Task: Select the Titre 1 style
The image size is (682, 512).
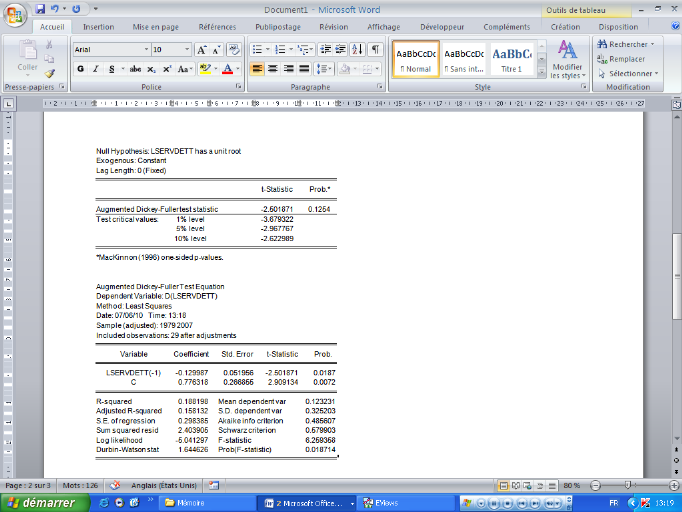Action: point(511,58)
